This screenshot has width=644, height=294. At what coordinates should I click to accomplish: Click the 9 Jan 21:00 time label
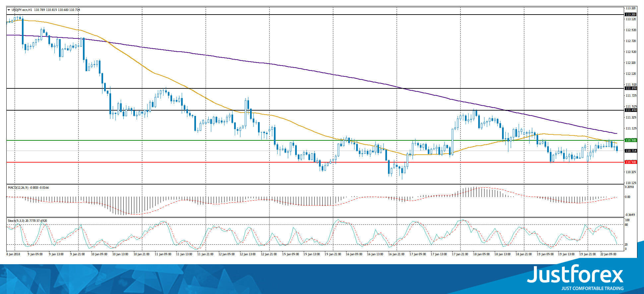(78, 254)
